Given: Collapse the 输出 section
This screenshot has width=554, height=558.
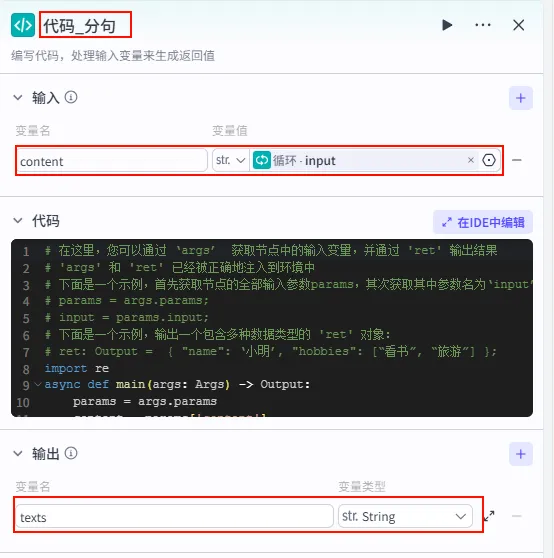Looking at the screenshot, I should pyautogui.click(x=18, y=453).
